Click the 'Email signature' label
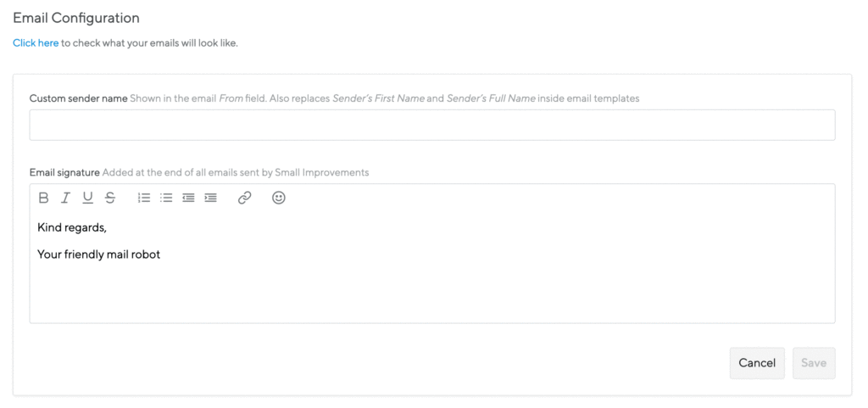Image resolution: width=868 pixels, height=408 pixels. (64, 173)
